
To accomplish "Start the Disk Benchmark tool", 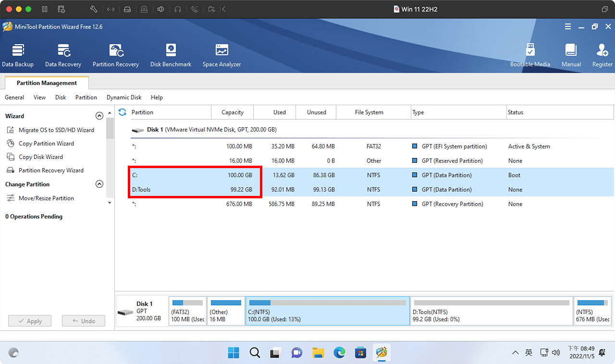I will point(171,54).
